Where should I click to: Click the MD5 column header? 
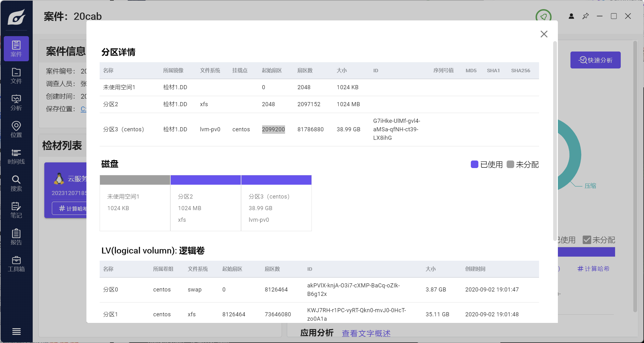point(471,70)
